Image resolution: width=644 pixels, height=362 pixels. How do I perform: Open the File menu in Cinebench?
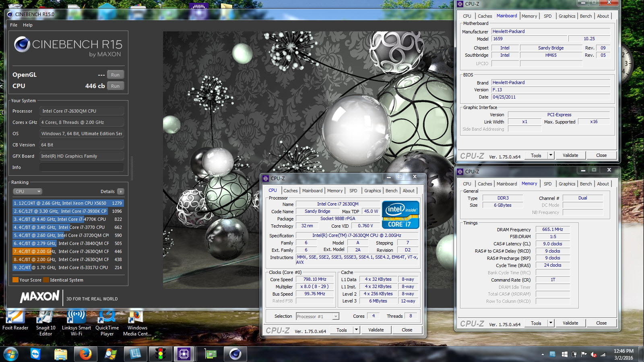click(14, 25)
